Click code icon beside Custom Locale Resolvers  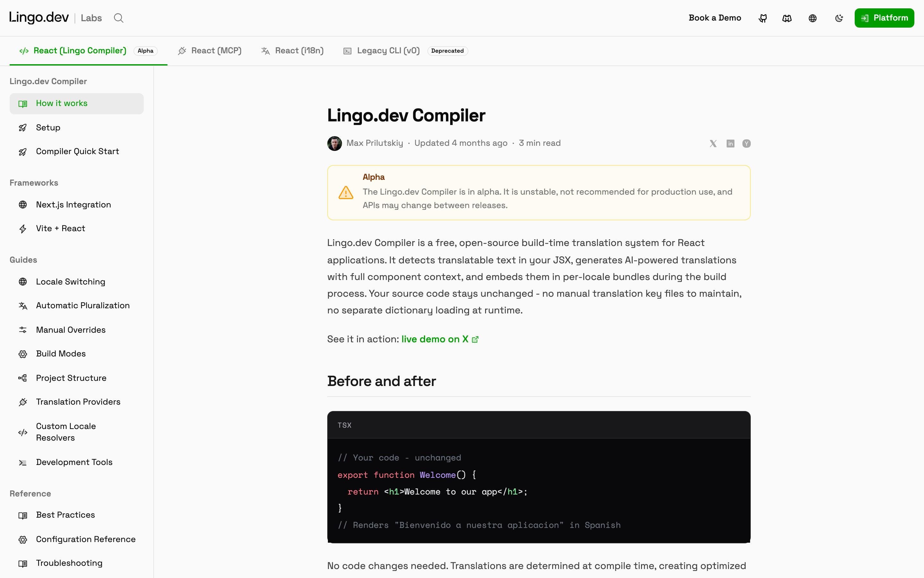[23, 432]
